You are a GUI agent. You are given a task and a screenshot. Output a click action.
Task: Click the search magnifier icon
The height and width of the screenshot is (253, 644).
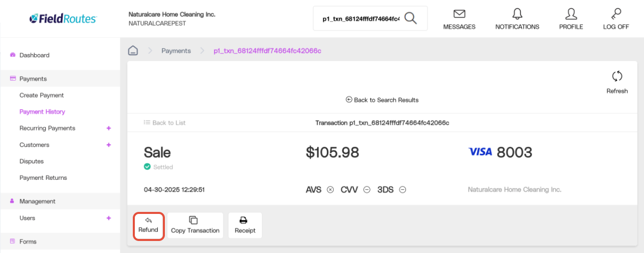coord(410,19)
